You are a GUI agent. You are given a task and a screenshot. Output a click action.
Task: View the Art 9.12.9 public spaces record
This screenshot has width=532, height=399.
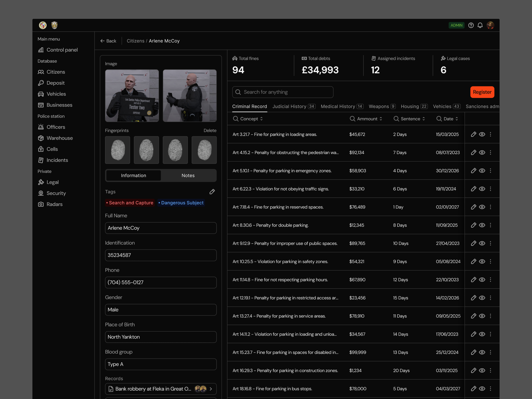point(482,243)
